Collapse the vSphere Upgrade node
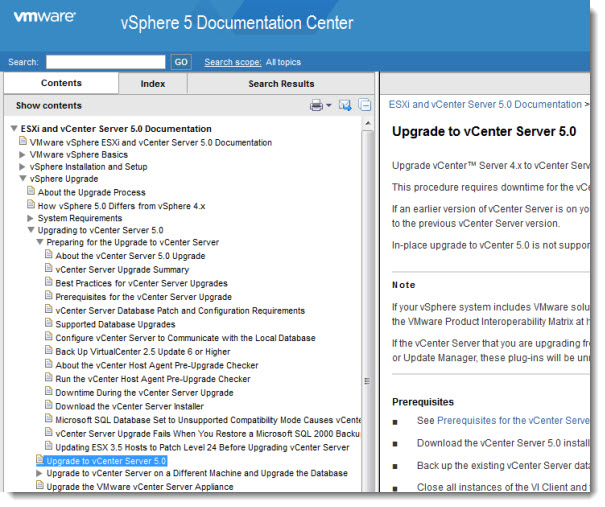This screenshot has width=605, height=507. [23, 180]
